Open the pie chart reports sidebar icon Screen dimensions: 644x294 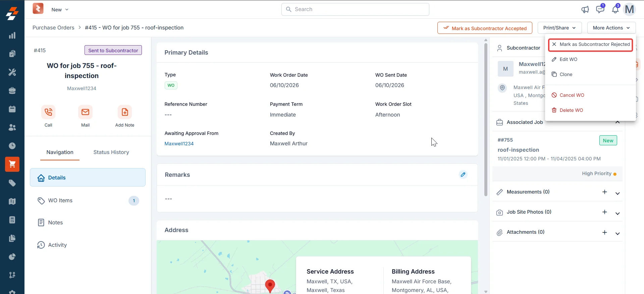(12, 256)
